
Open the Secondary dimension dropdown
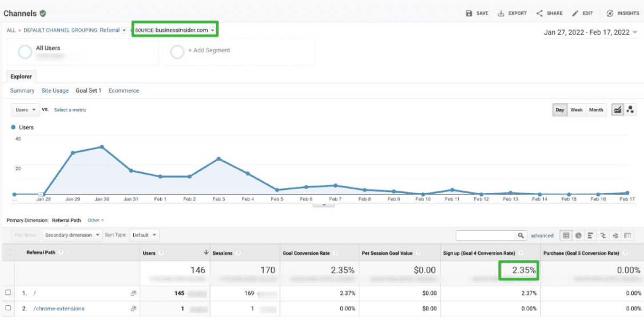coord(72,235)
